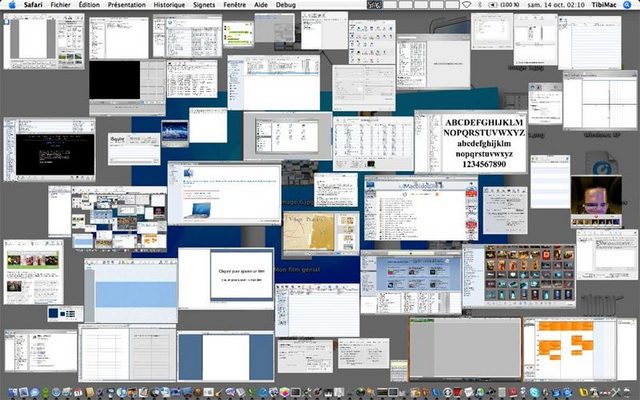
Task: Open the Safari menu
Action: 33,5
